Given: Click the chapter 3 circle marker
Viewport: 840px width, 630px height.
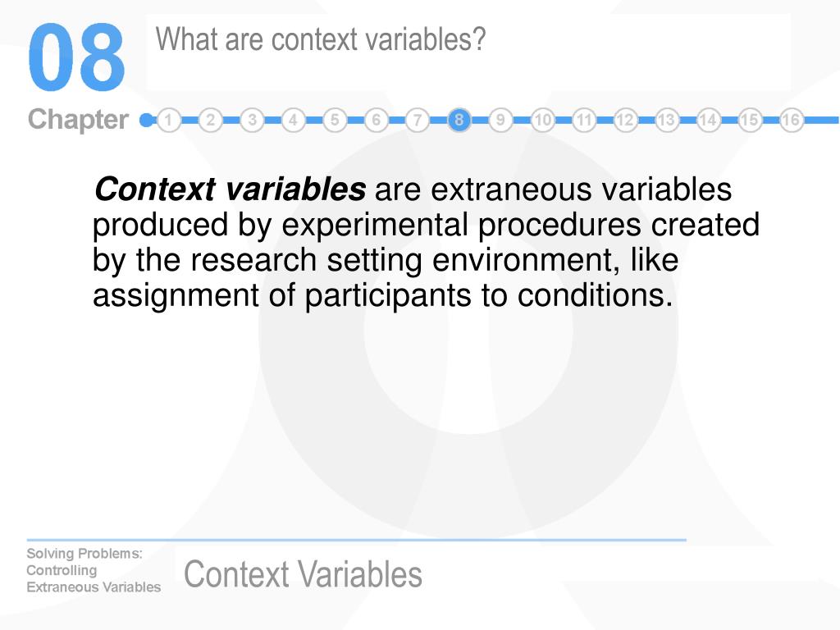Looking at the screenshot, I should pyautogui.click(x=252, y=120).
